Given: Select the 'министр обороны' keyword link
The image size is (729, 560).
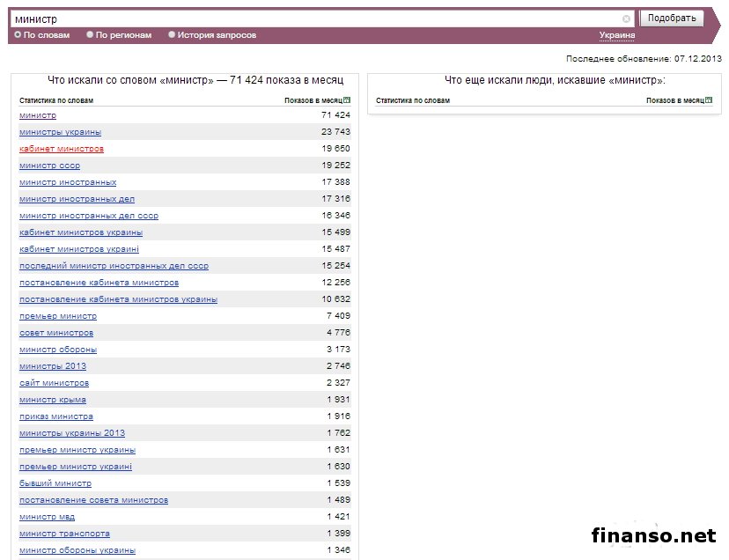Looking at the screenshot, I should [58, 350].
